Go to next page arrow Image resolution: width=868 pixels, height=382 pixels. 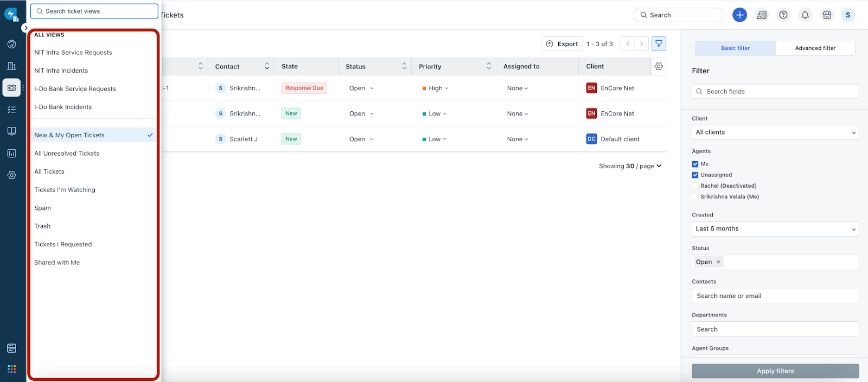(641, 43)
